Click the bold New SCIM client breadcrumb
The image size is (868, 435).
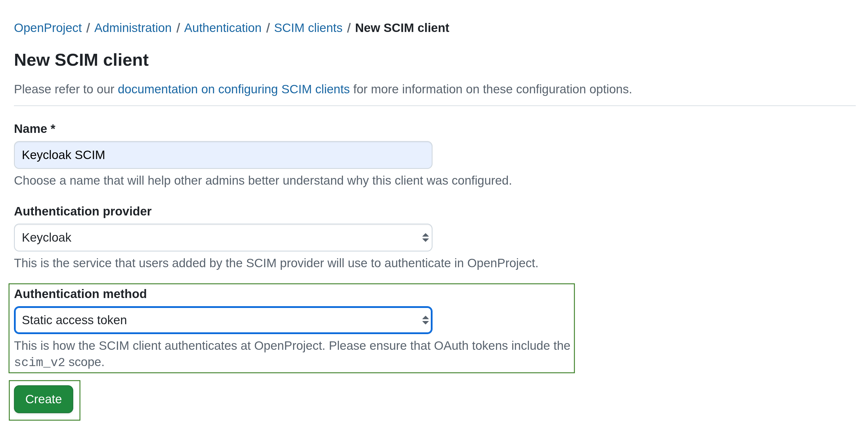[402, 28]
